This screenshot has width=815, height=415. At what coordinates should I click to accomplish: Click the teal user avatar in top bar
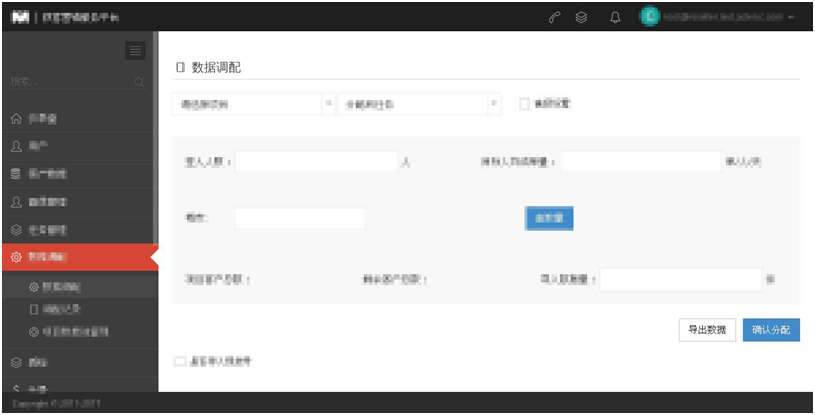(x=650, y=17)
